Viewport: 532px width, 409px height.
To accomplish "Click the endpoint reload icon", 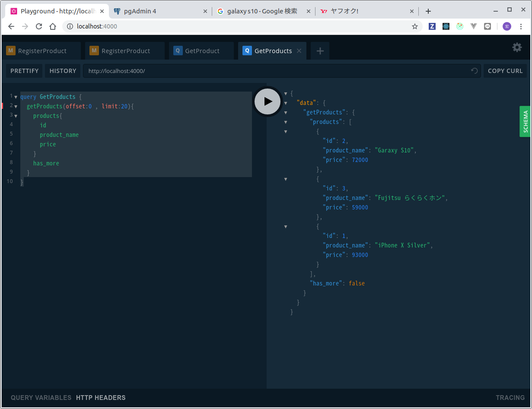I will 474,71.
